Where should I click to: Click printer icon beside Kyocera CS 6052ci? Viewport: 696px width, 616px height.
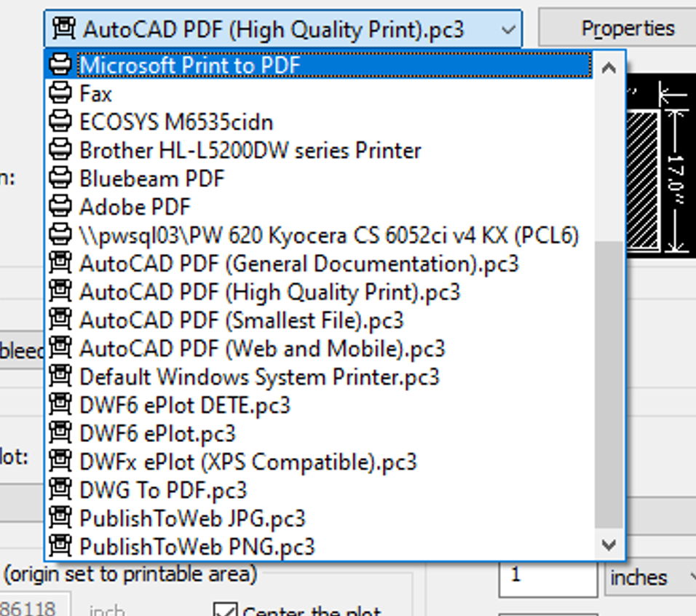(x=60, y=234)
